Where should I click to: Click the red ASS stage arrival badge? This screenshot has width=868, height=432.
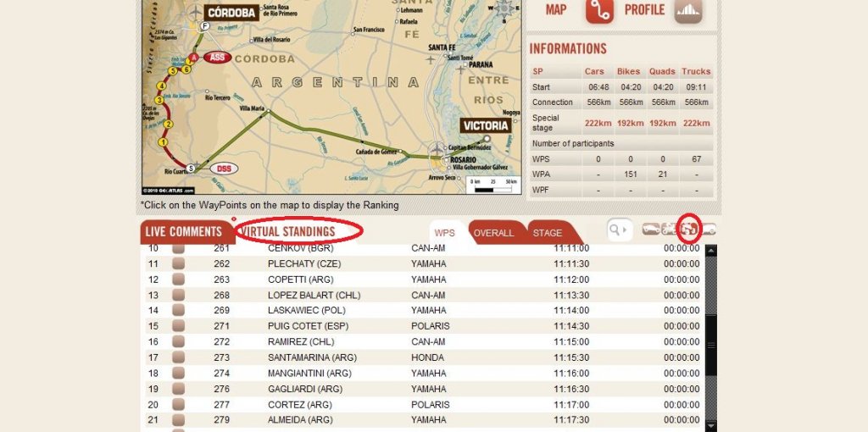coord(217,57)
